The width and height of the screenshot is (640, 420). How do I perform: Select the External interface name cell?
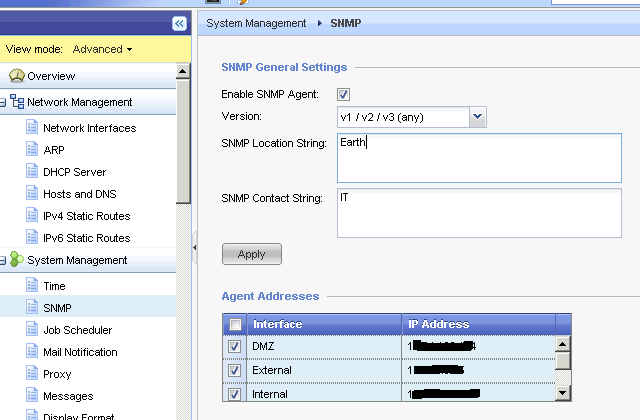324,371
